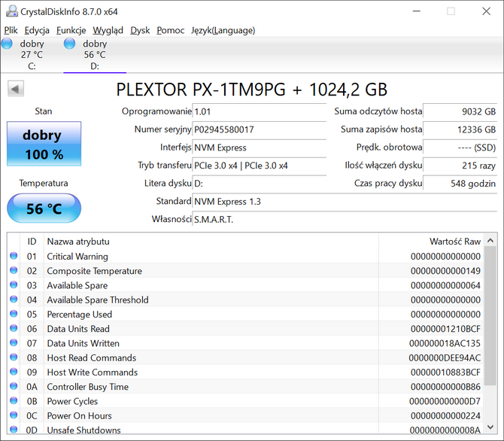Select the Available Spare Threshold attribute name
Image resolution: width=504 pixels, height=441 pixels.
pos(98,300)
